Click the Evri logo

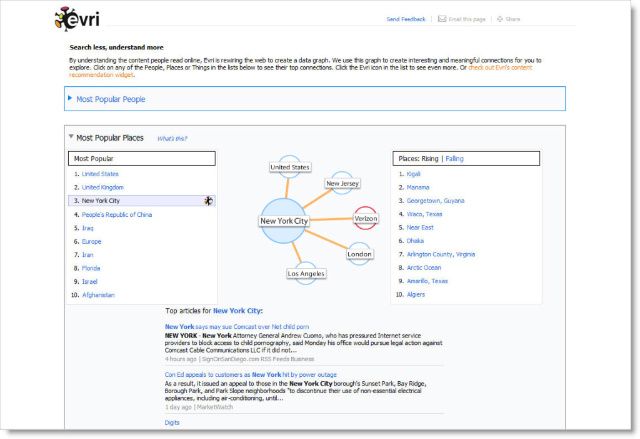tap(77, 19)
